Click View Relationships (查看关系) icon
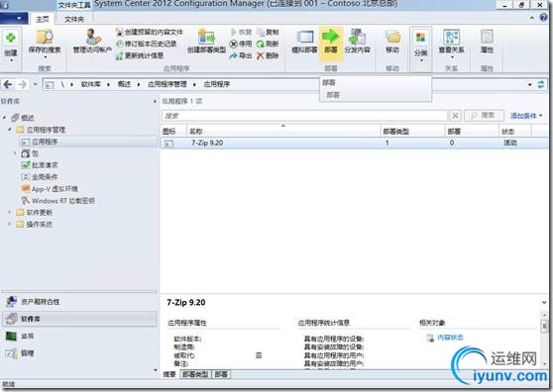553x392 pixels. click(452, 43)
